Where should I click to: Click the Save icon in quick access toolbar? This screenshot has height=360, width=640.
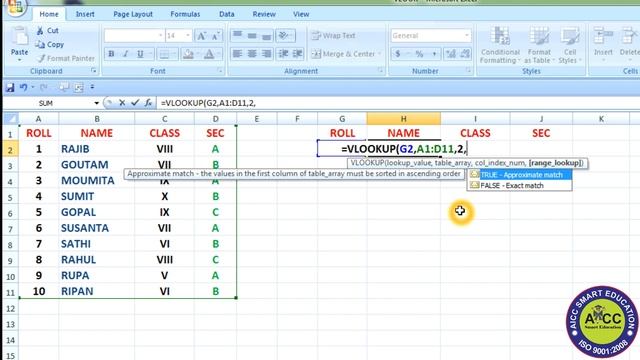(10, 87)
